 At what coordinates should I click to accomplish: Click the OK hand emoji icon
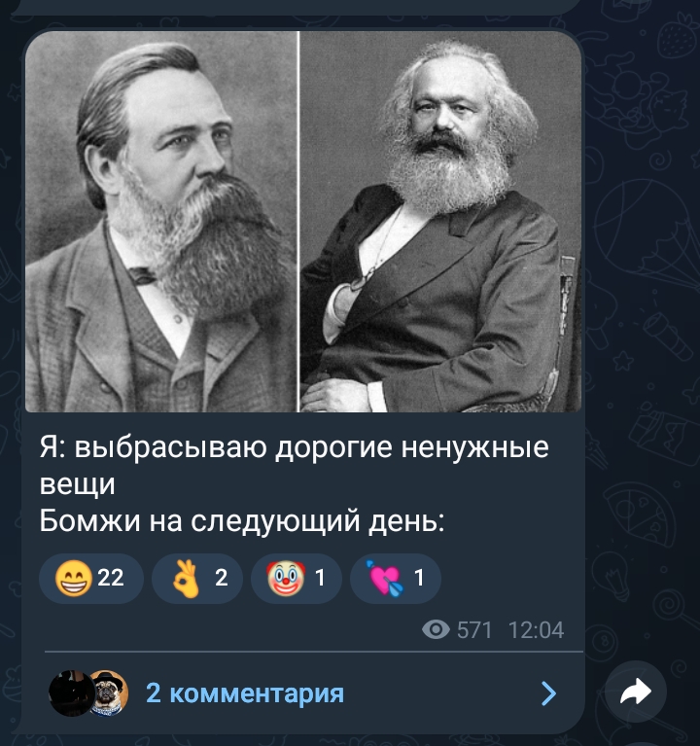tap(186, 578)
